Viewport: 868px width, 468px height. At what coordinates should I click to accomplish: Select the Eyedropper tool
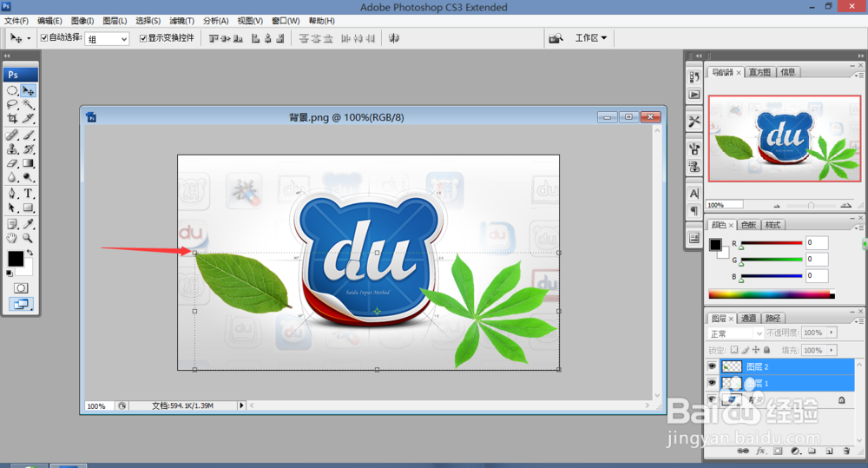coord(28,224)
